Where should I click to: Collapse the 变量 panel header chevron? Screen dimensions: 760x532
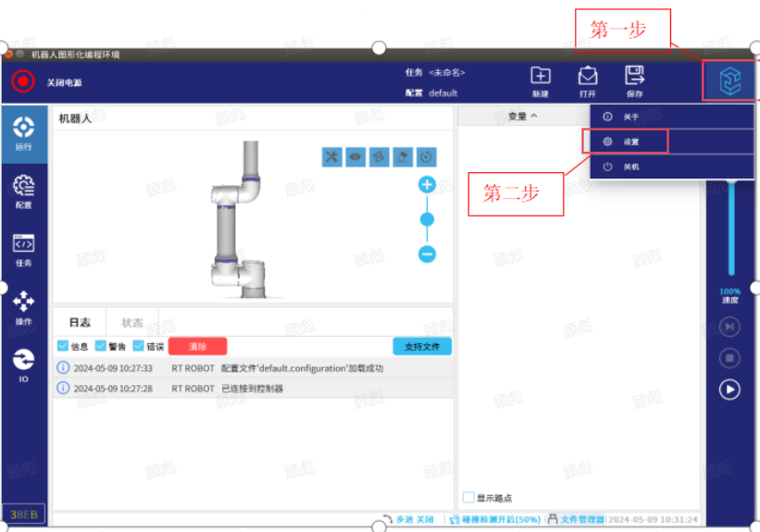[533, 116]
